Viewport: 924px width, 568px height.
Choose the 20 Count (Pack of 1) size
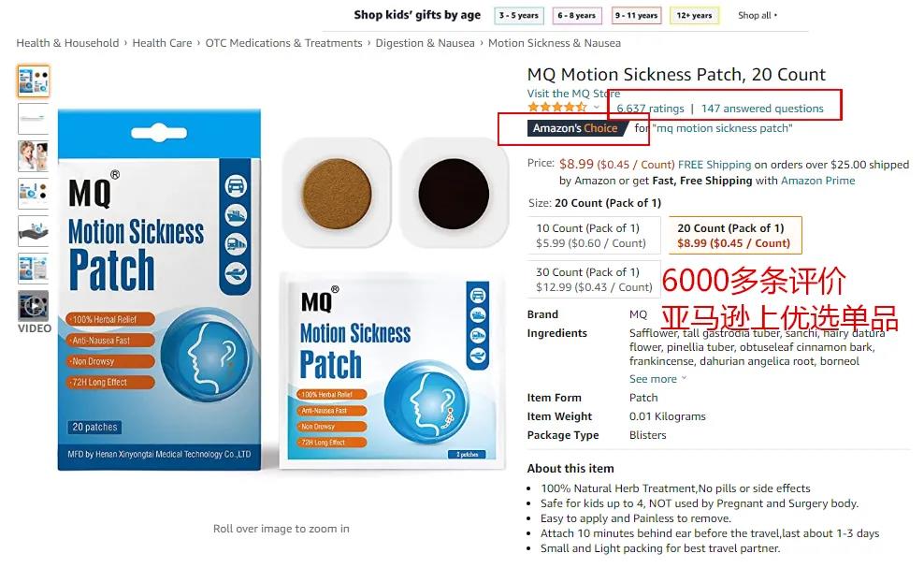click(x=734, y=235)
